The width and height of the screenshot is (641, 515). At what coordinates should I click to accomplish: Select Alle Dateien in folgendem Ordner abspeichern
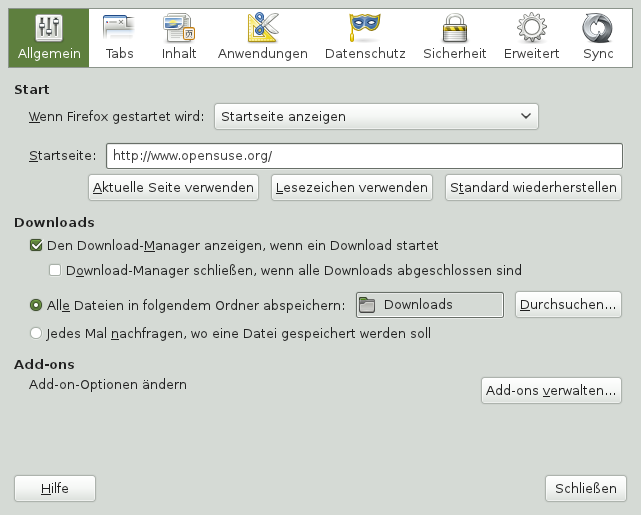point(36,305)
